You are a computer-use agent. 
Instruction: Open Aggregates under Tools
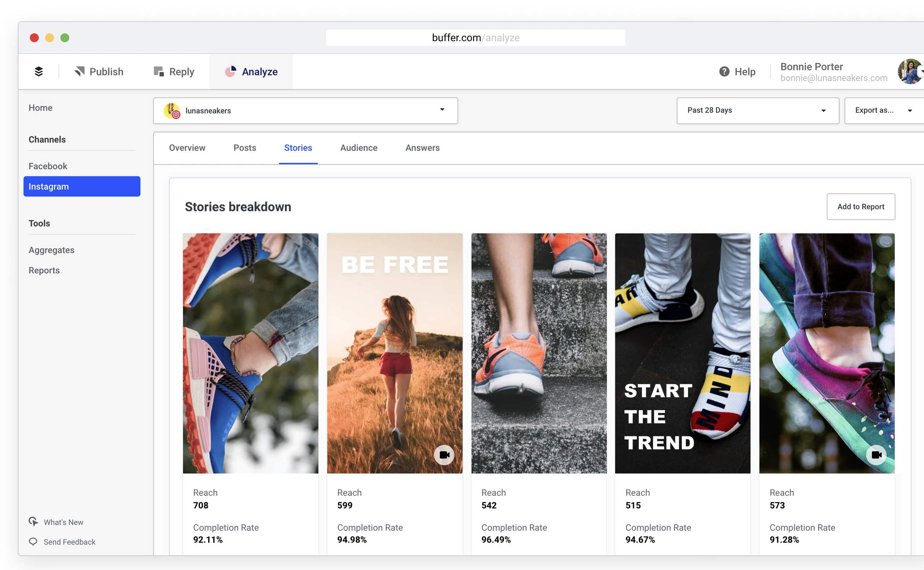(51, 250)
